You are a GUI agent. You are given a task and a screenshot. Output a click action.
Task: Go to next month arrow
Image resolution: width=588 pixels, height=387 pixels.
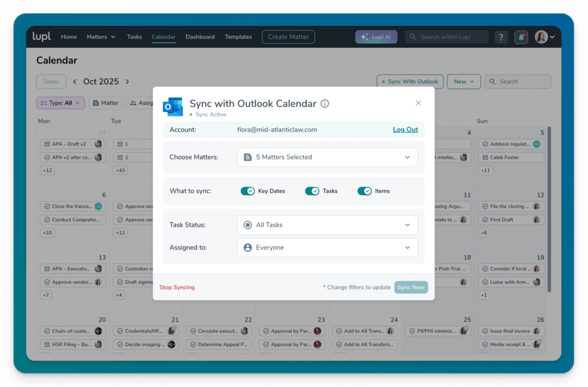coord(127,82)
